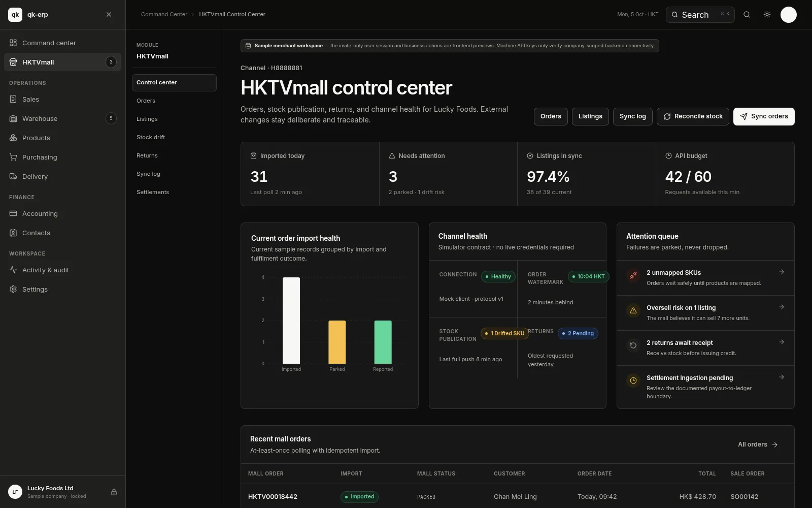Open the Sales module
The width and height of the screenshot is (812, 508).
tap(62, 99)
